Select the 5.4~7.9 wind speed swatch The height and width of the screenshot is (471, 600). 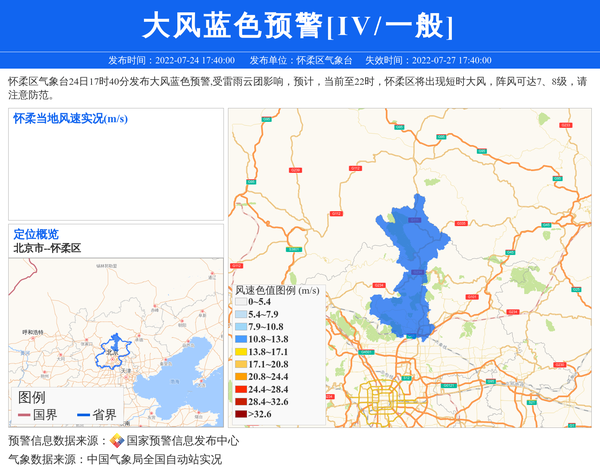(x=241, y=314)
